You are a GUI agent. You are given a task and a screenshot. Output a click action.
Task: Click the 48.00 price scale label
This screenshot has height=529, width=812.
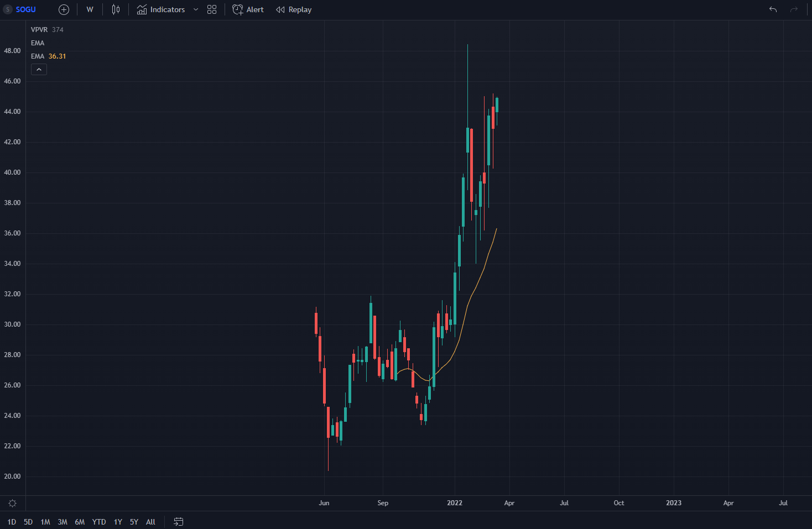tap(12, 51)
